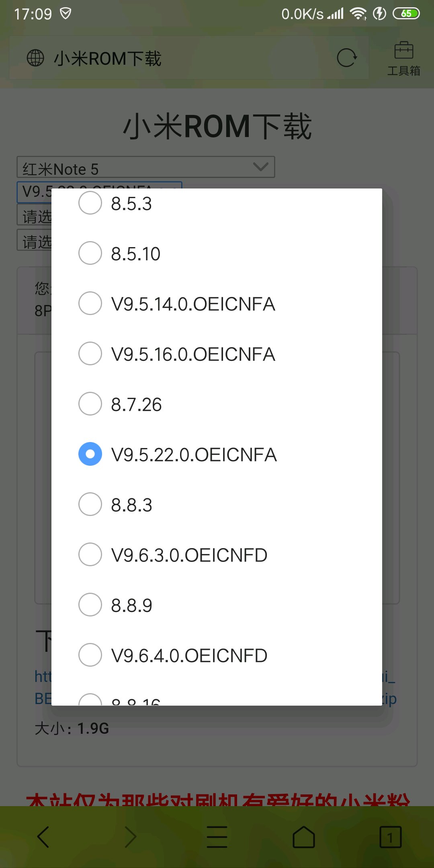Choose V9.5.14.0.OEICNFA radio option
434x868 pixels.
(x=217, y=303)
